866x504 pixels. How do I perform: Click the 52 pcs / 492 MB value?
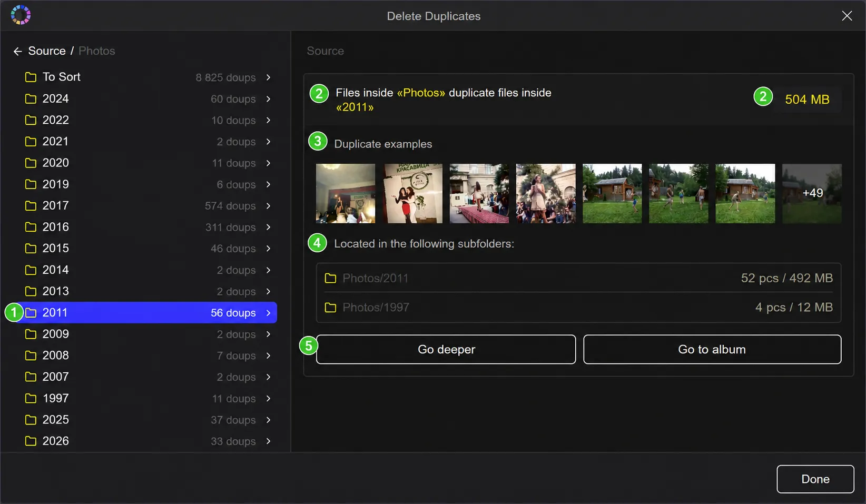(x=787, y=278)
